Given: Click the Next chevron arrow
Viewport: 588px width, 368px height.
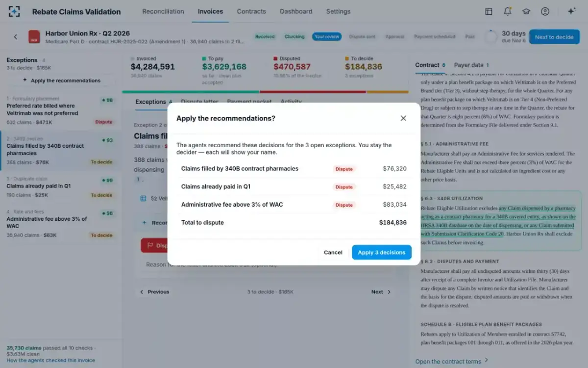Looking at the screenshot, I should click(x=390, y=292).
